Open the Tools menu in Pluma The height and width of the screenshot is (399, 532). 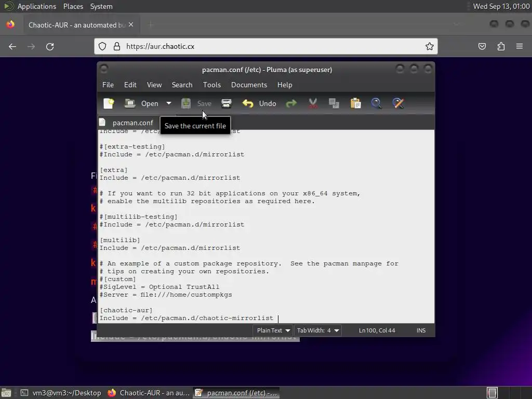click(212, 85)
